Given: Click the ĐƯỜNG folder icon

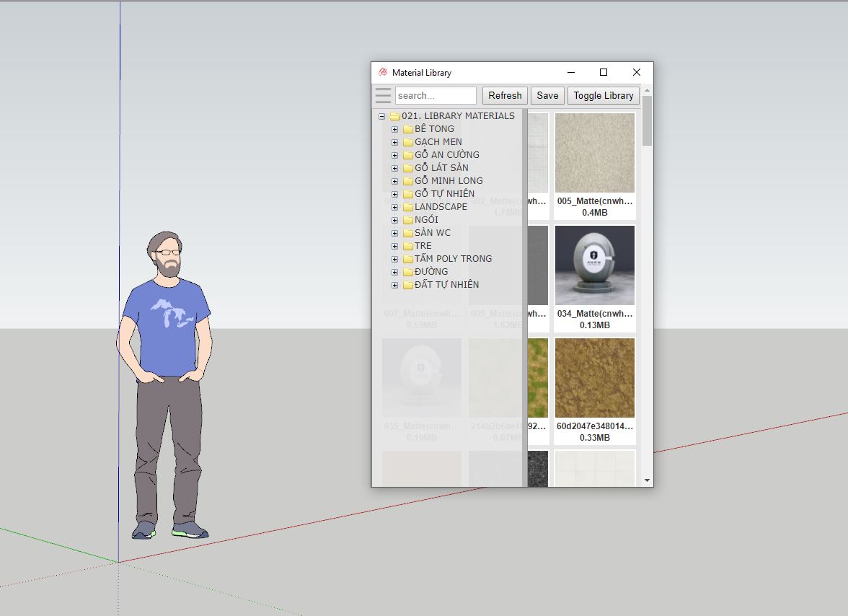Looking at the screenshot, I should [407, 271].
